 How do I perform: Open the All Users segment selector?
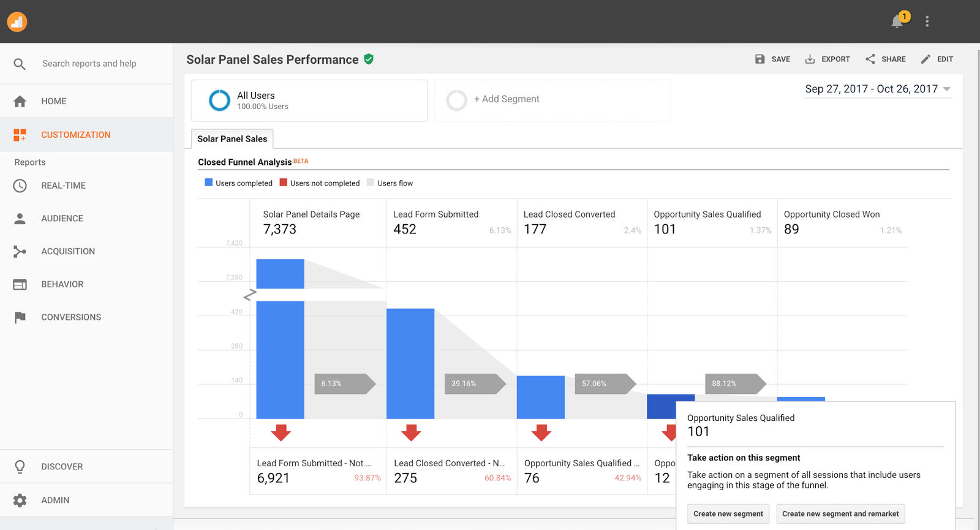click(309, 100)
